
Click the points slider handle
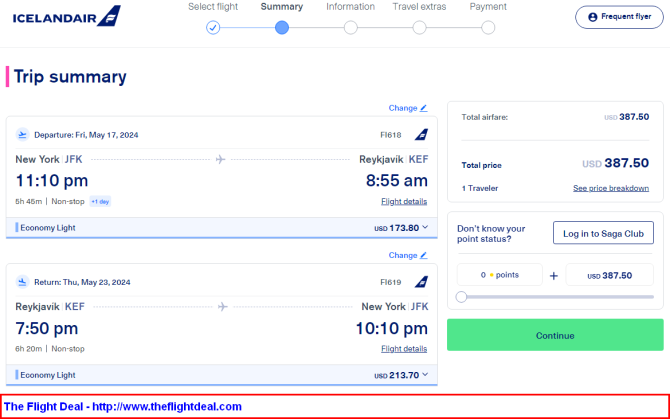(x=461, y=297)
